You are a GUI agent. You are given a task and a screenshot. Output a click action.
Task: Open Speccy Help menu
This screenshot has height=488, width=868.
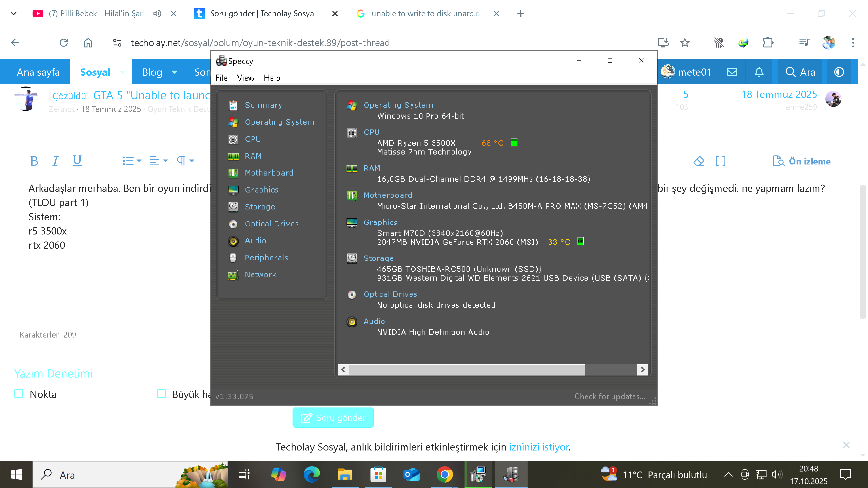tap(272, 78)
